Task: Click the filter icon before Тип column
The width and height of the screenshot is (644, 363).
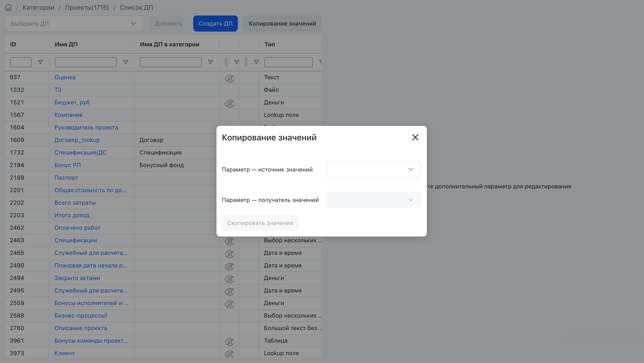Action: point(256,62)
